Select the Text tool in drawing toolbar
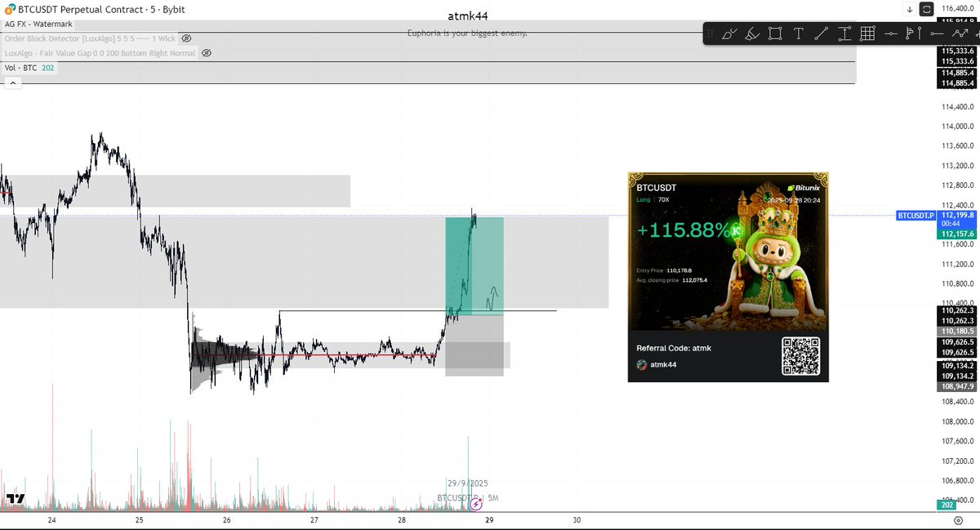The width and height of the screenshot is (980, 530). [x=798, y=33]
